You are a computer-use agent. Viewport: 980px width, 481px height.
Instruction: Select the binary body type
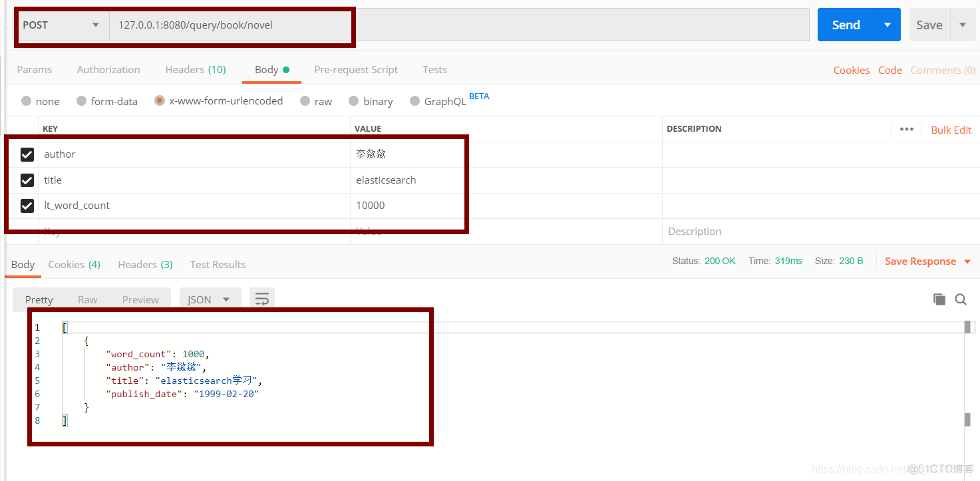(x=353, y=101)
